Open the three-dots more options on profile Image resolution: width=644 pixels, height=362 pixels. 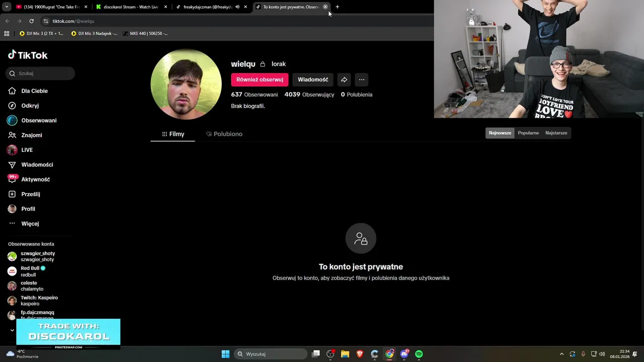tap(361, 79)
